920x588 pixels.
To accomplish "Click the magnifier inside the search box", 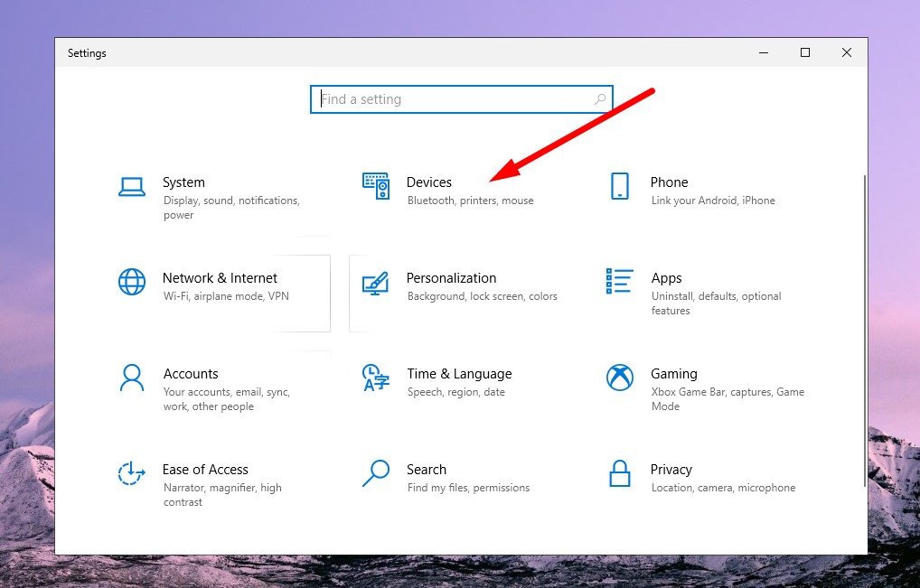I will pos(600,98).
